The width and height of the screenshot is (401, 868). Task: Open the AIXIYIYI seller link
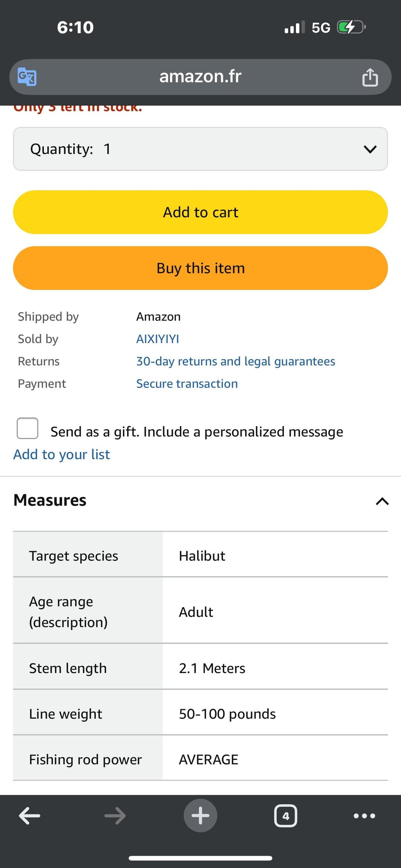click(x=157, y=339)
